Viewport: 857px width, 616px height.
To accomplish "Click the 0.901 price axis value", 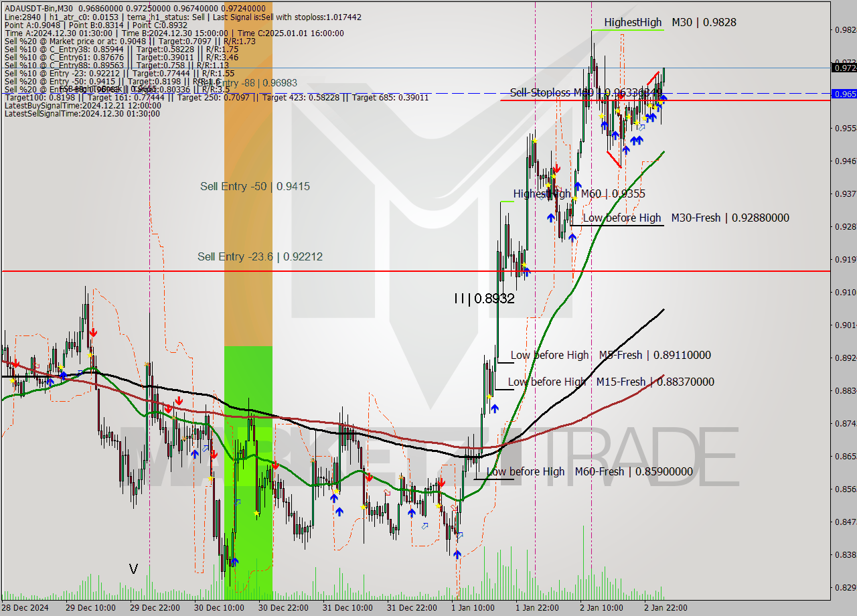I will pos(844,325).
